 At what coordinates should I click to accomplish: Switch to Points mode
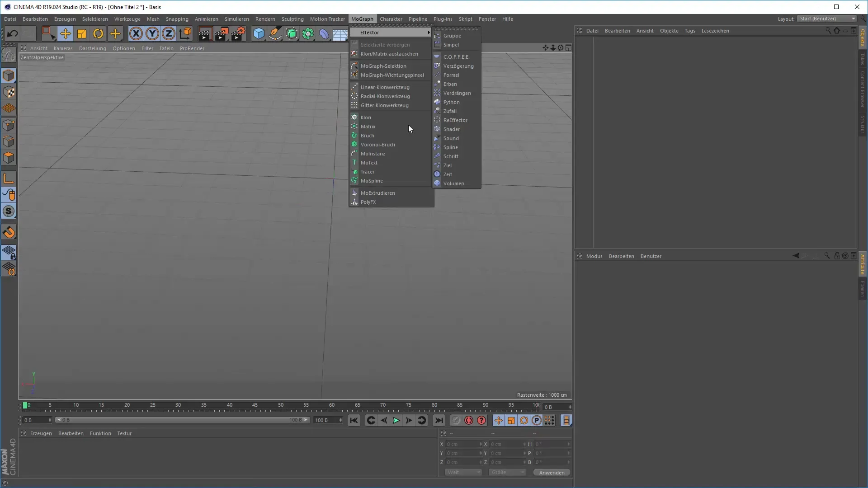tap(9, 125)
